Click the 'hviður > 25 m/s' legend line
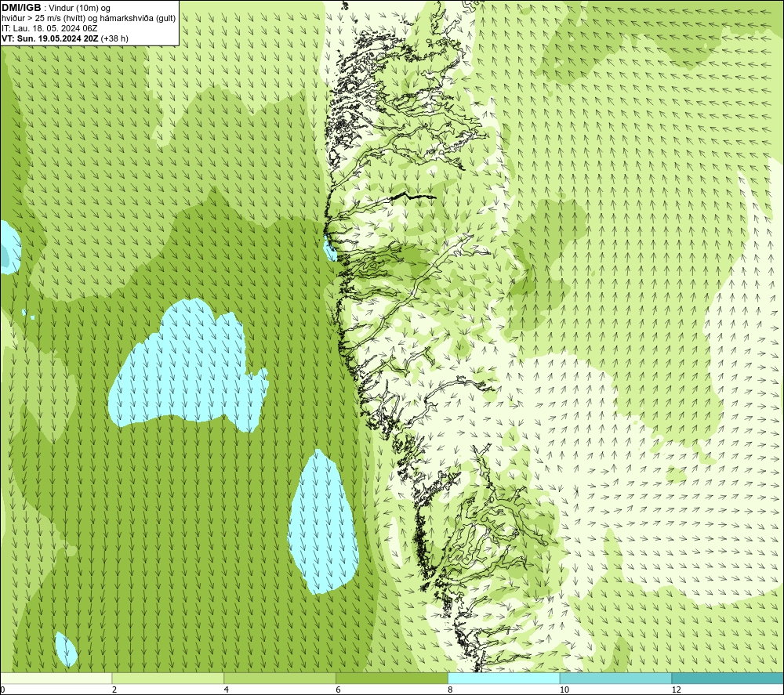 tap(89, 18)
